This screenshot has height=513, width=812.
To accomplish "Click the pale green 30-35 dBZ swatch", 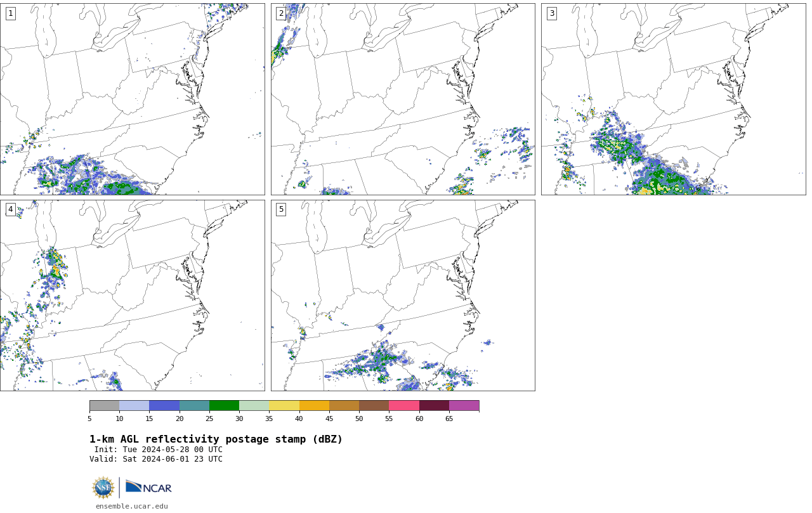I will pos(254,406).
